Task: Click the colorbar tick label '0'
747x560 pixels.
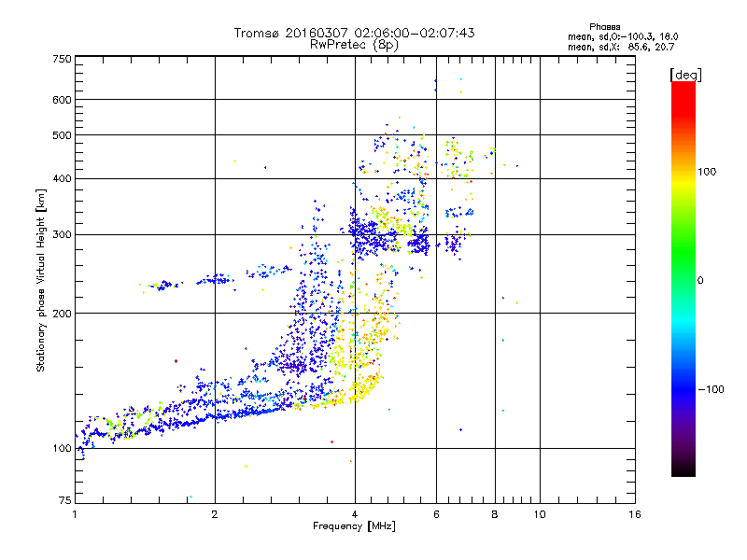Action: tap(700, 280)
